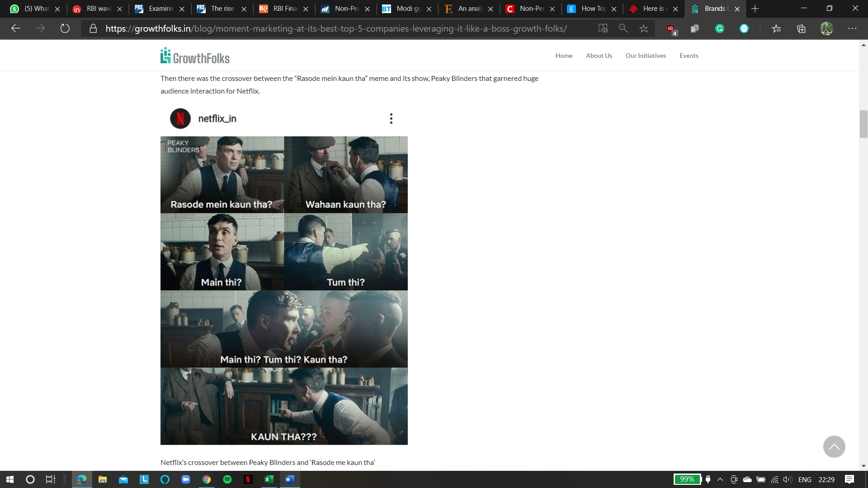Open a new browser tab with plus button
This screenshot has width=868, height=488.
coord(755,9)
